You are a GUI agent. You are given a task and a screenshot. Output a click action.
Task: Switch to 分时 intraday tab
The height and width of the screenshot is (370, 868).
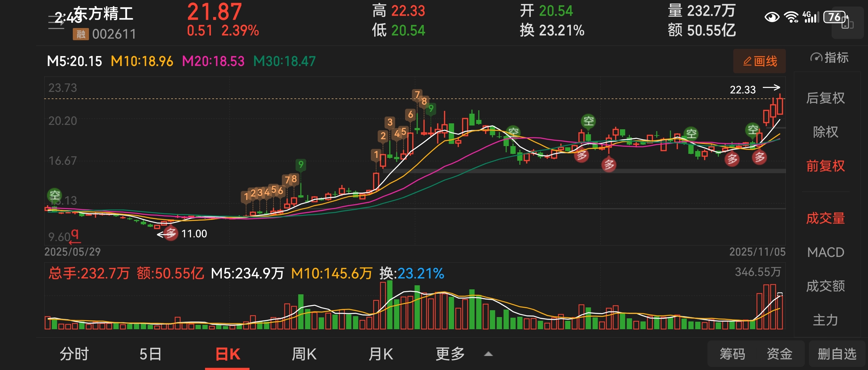pos(74,354)
